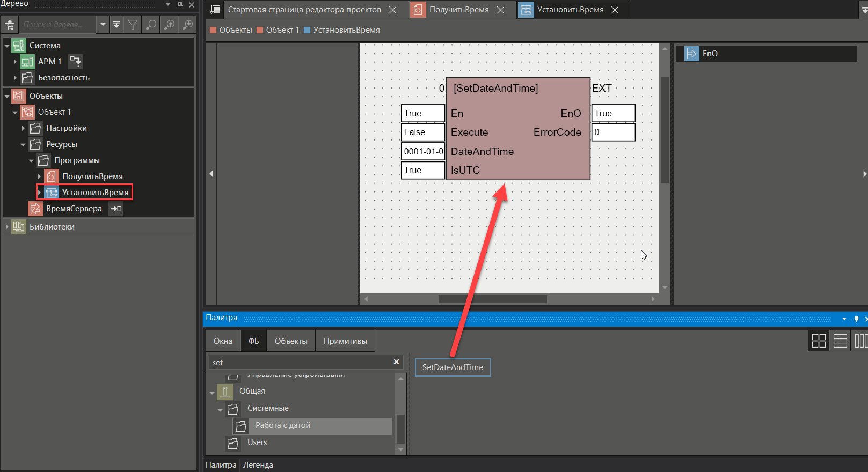Viewport: 868px width, 472px height.
Task: Click the SetDateAndTime palette item
Action: point(453,367)
